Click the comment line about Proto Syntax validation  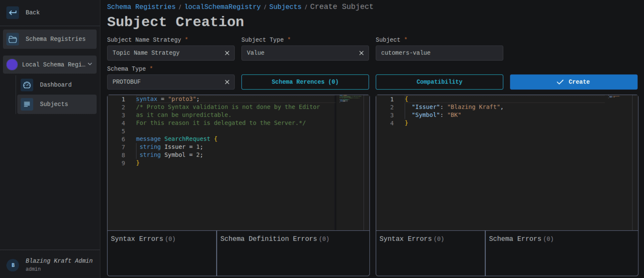(x=228, y=107)
